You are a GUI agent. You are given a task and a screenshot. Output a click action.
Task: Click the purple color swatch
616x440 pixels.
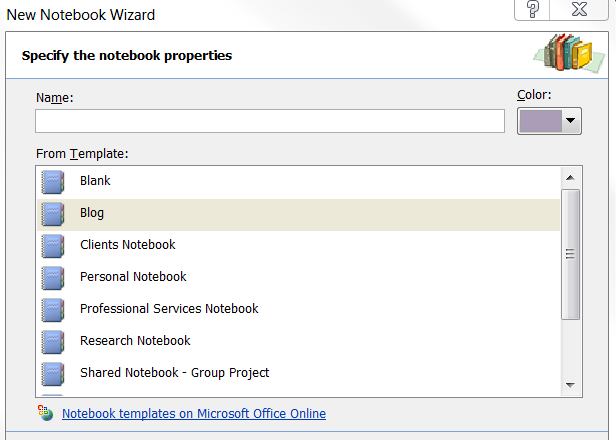(x=541, y=121)
